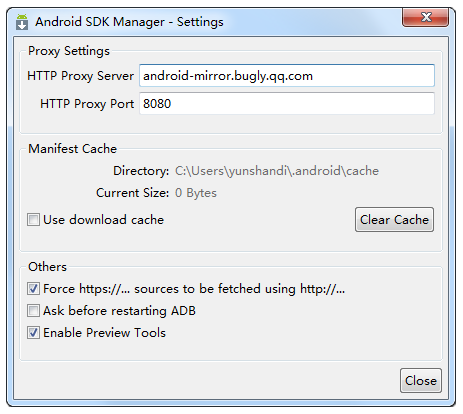Close the Settings dialog with the red X

[x=425, y=17]
